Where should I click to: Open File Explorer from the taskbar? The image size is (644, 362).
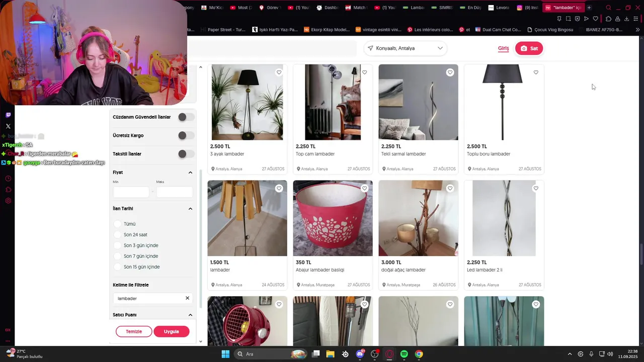tap(331, 354)
